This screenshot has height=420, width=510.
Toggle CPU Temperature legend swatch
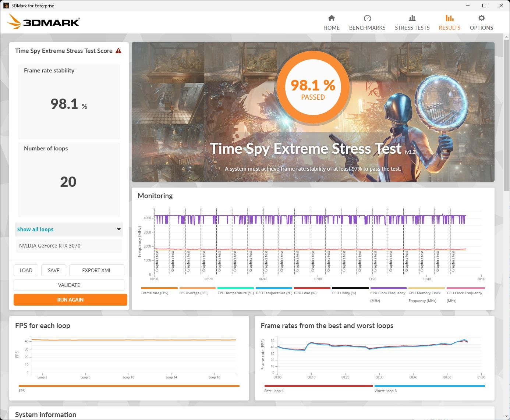click(x=235, y=288)
